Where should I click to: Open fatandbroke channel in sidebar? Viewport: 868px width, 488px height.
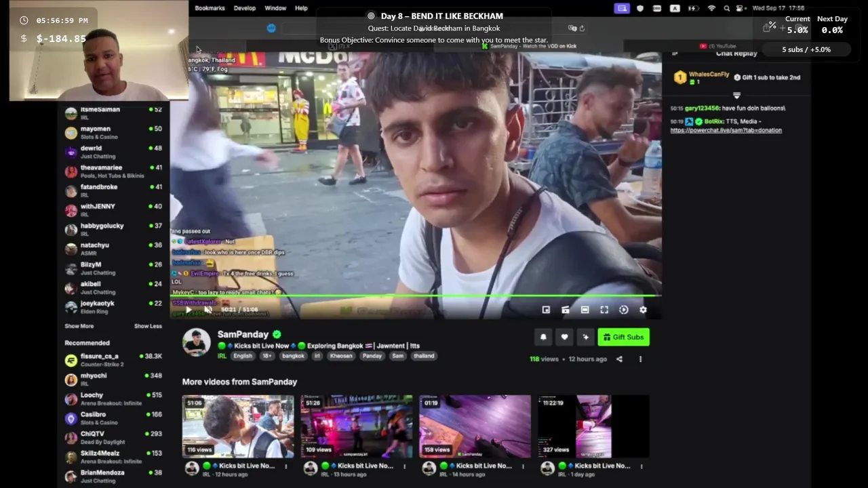pyautogui.click(x=113, y=190)
